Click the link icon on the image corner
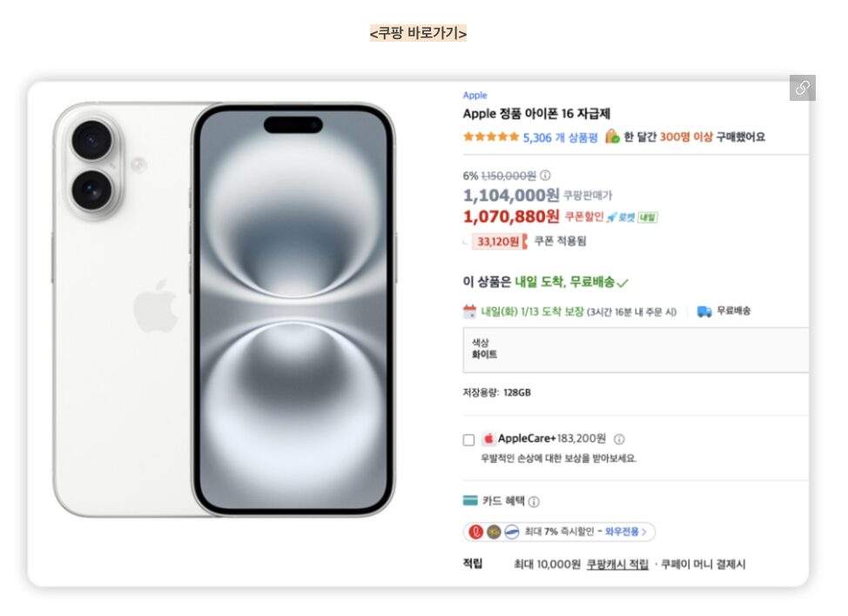 (x=802, y=88)
